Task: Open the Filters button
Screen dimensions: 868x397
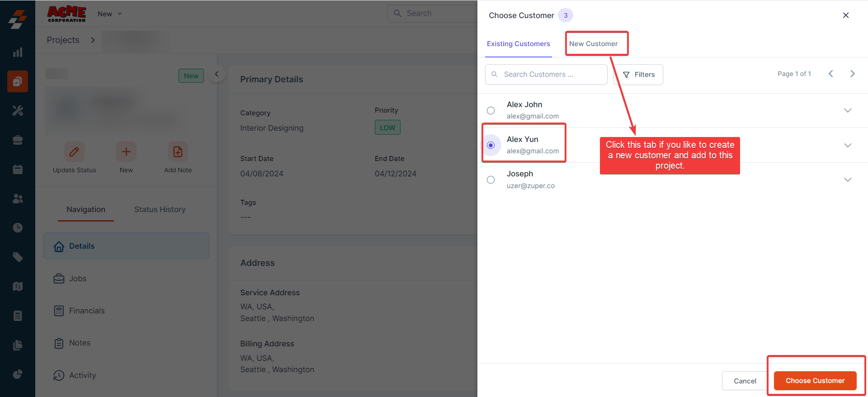Action: tap(638, 75)
